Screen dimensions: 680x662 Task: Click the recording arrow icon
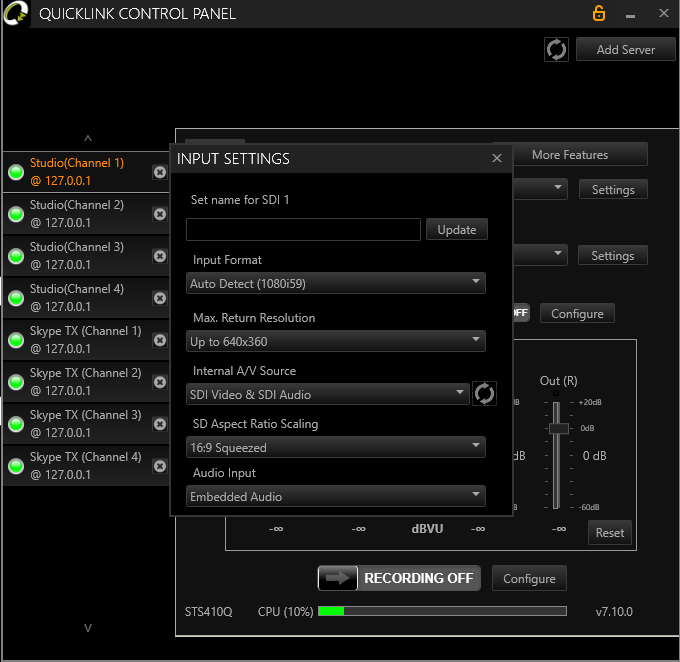pos(338,578)
